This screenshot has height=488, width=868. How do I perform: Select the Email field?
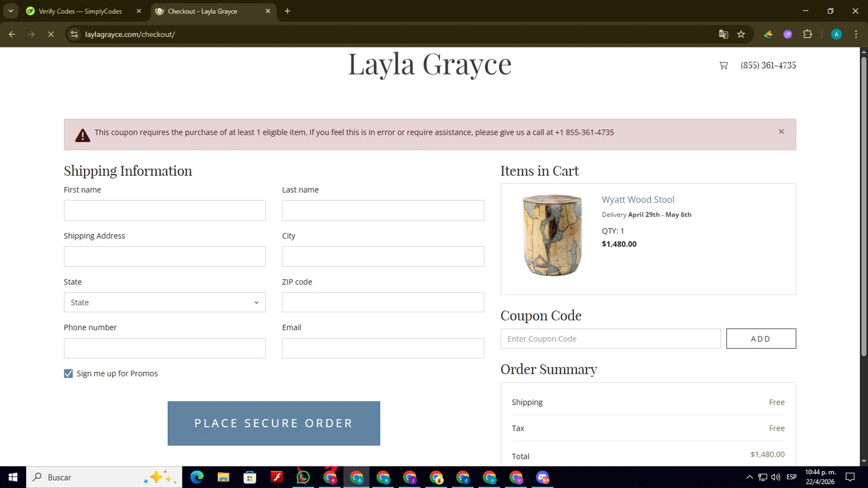pos(383,348)
